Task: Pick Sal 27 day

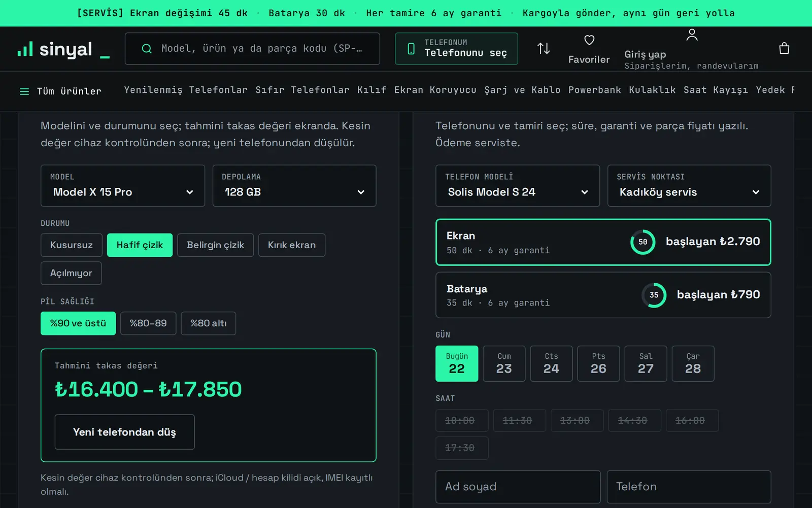Action: coord(646,364)
